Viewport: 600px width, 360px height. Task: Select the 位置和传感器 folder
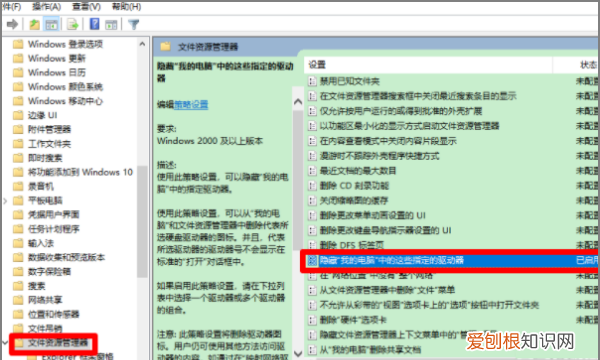coord(54,314)
